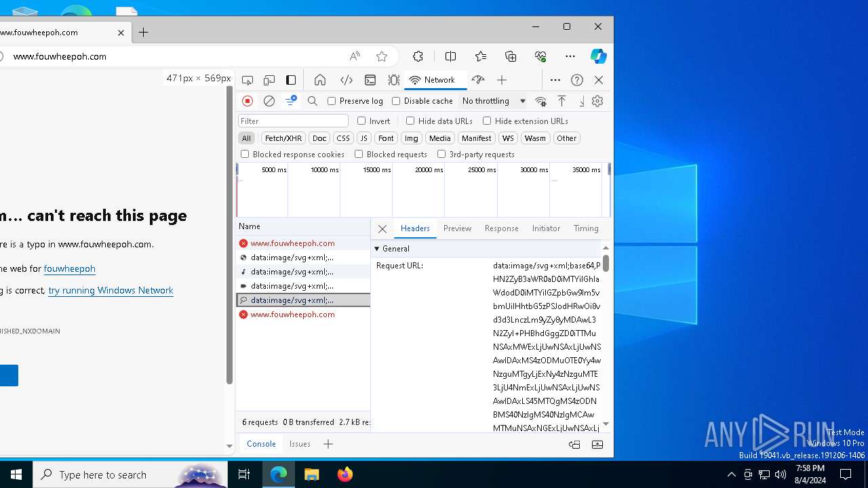The width and height of the screenshot is (868, 488).
Task: Close the request details pane
Action: pyautogui.click(x=382, y=229)
